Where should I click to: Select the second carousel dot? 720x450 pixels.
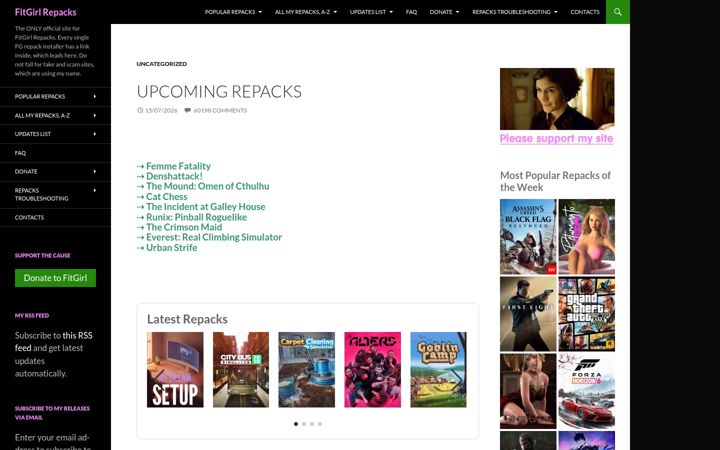point(304,424)
